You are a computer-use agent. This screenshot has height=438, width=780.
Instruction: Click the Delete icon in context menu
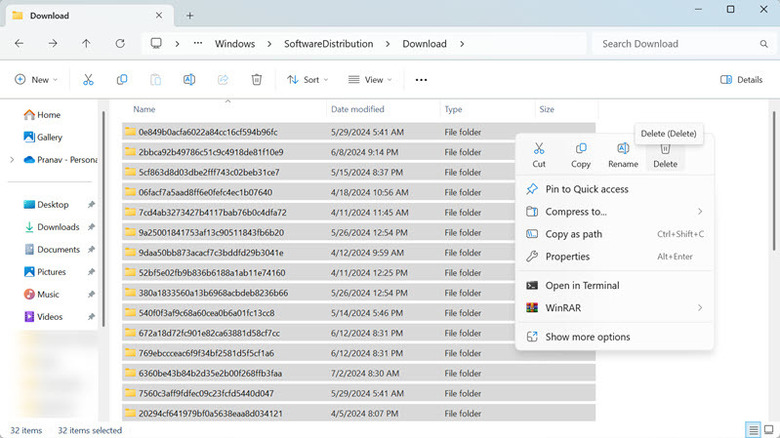click(x=664, y=149)
